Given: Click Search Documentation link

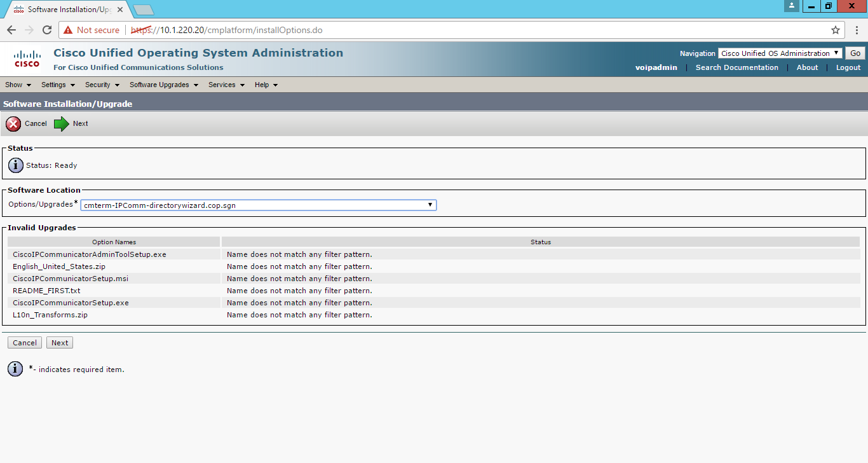Looking at the screenshot, I should pos(736,67).
